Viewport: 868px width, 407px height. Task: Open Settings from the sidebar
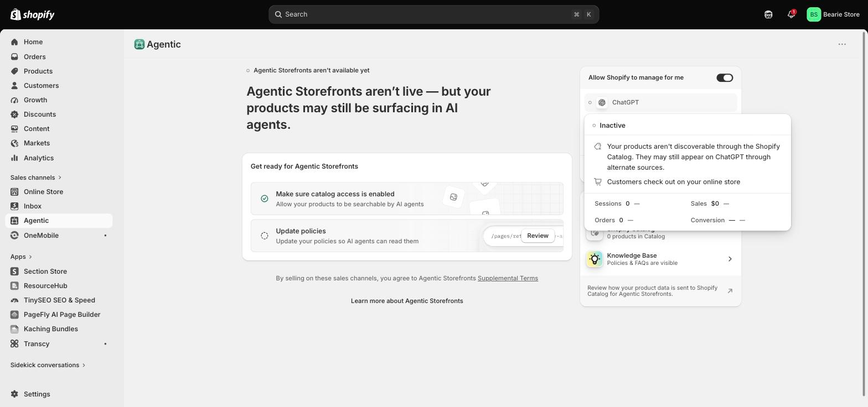(x=59, y=394)
